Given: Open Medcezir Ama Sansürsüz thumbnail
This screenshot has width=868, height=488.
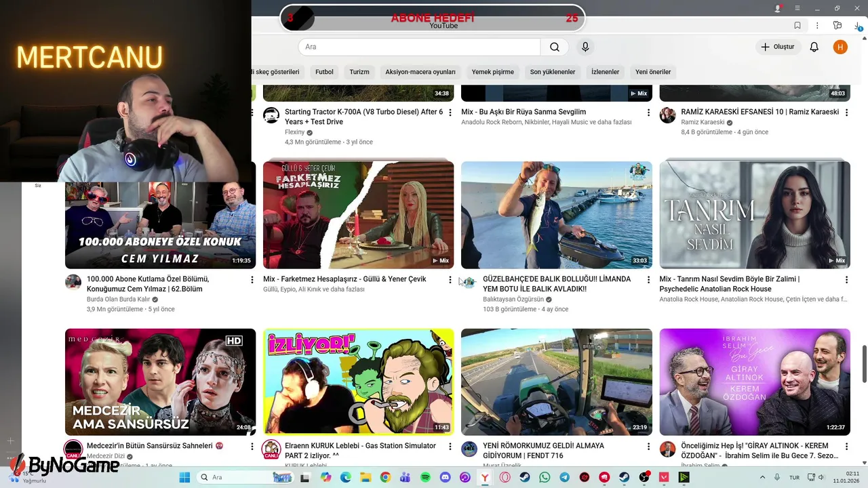Looking at the screenshot, I should coord(160,382).
